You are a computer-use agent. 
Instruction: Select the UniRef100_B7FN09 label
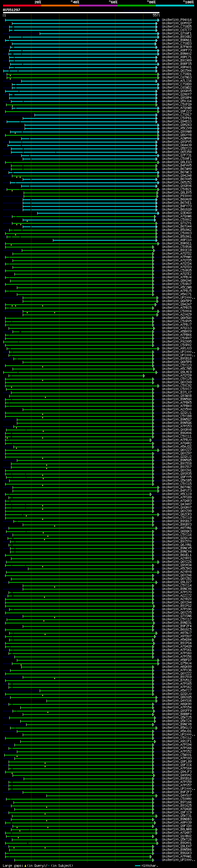click(177, 47)
